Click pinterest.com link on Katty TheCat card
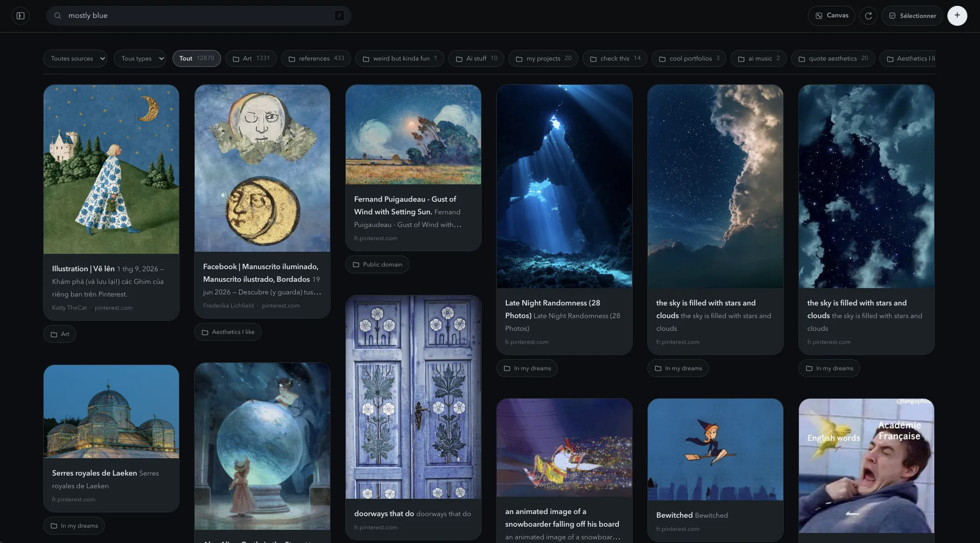Viewport: 980px width, 543px height. tap(114, 308)
